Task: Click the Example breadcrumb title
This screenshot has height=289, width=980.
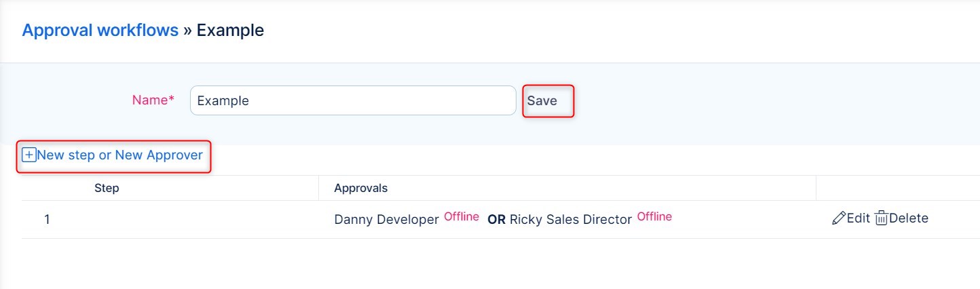Action: 230,31
